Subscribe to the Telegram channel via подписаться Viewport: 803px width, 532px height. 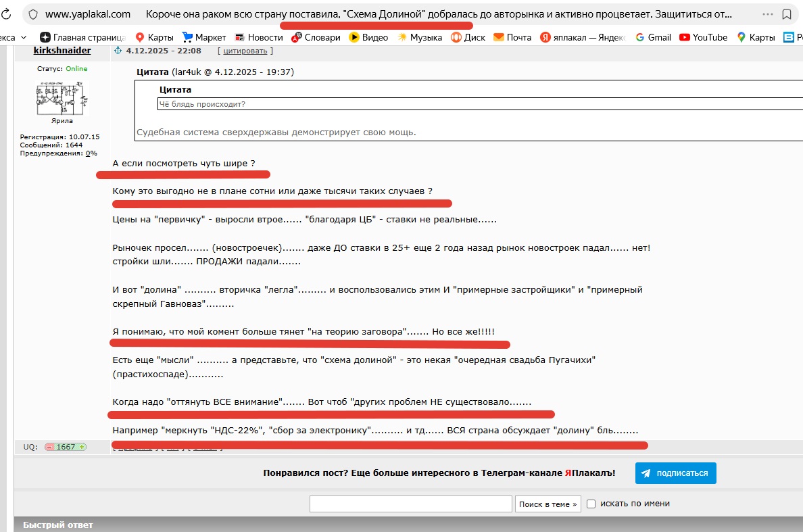point(675,473)
